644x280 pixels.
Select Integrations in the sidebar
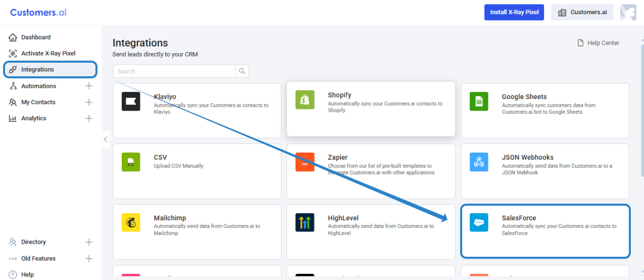tap(51, 70)
